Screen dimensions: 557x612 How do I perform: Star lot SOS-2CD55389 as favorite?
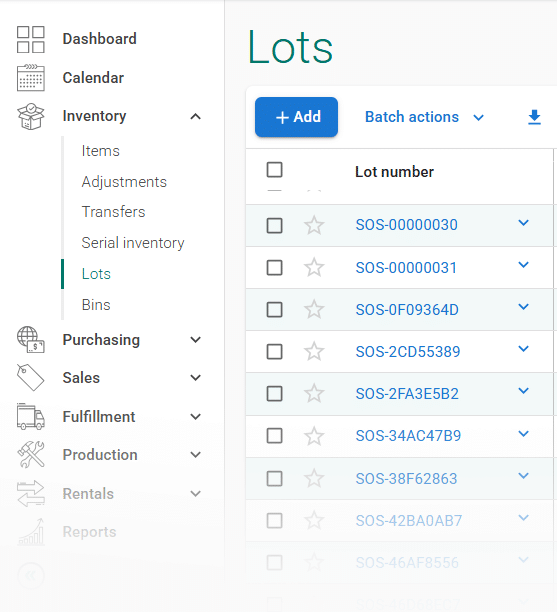coord(314,352)
